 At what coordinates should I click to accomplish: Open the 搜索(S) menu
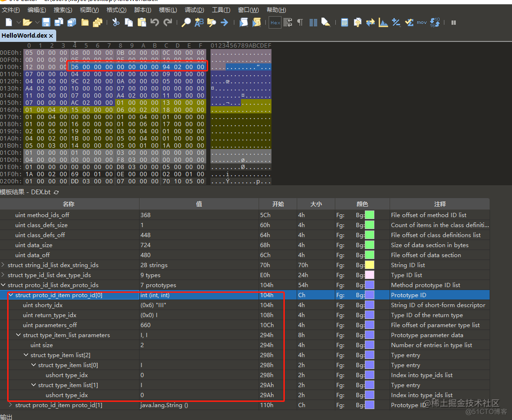63,10
